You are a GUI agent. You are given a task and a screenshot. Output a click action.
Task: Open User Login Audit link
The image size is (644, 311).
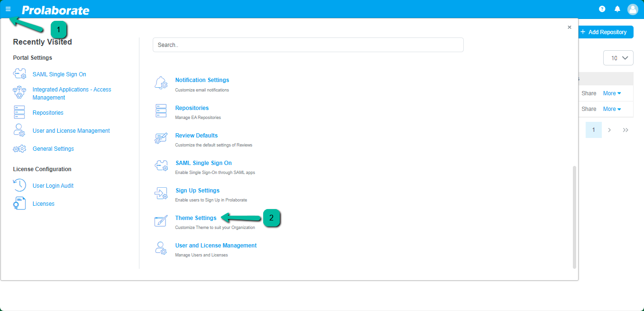[x=53, y=186]
